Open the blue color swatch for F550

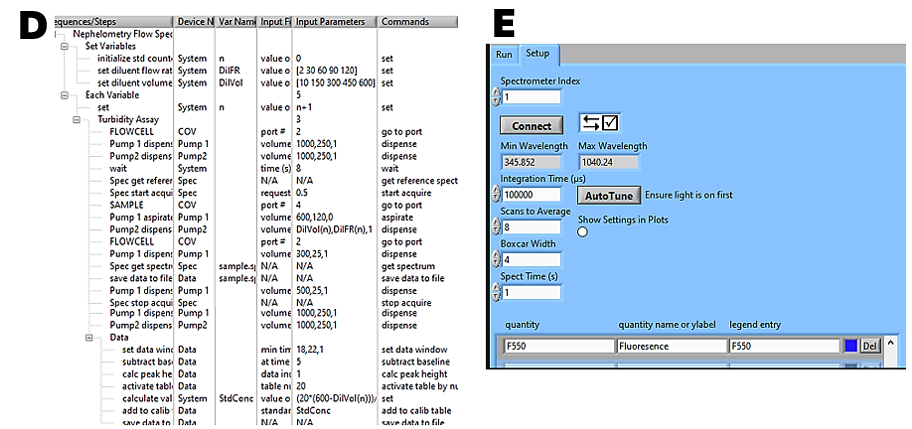coord(851,346)
